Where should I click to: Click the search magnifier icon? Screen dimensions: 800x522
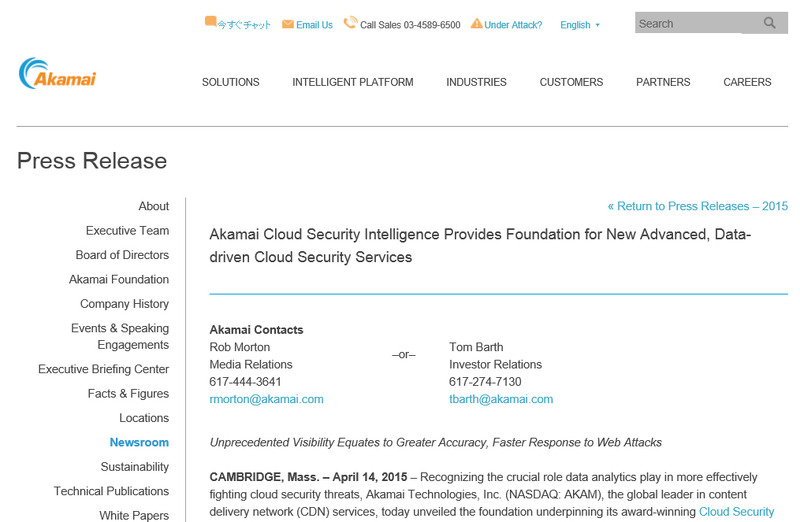[x=769, y=23]
